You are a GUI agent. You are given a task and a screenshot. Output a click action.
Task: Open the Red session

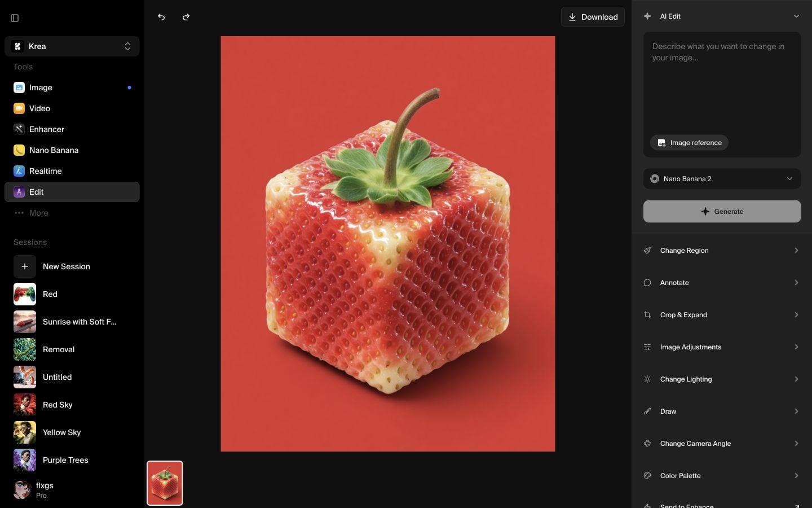point(72,294)
